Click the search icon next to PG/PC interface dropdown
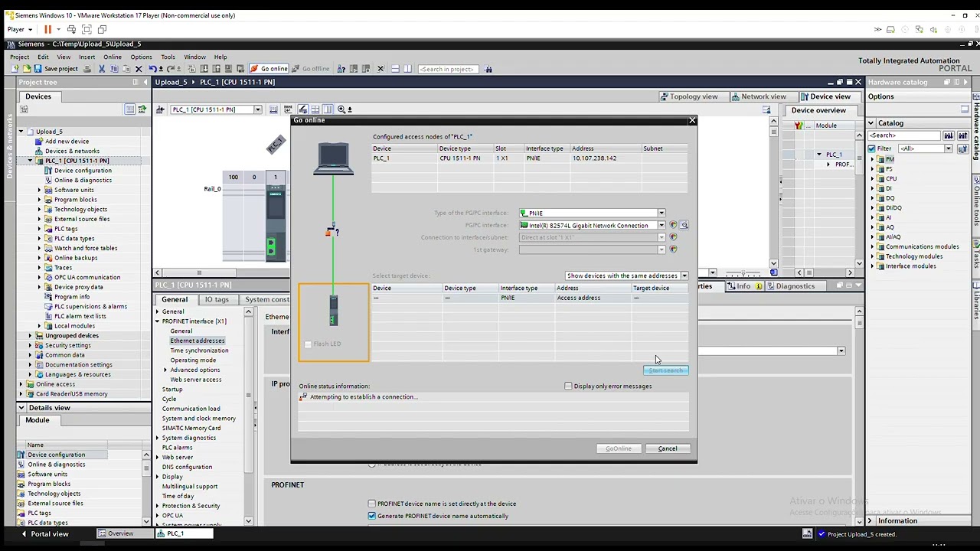This screenshot has width=980, height=551. (x=684, y=225)
